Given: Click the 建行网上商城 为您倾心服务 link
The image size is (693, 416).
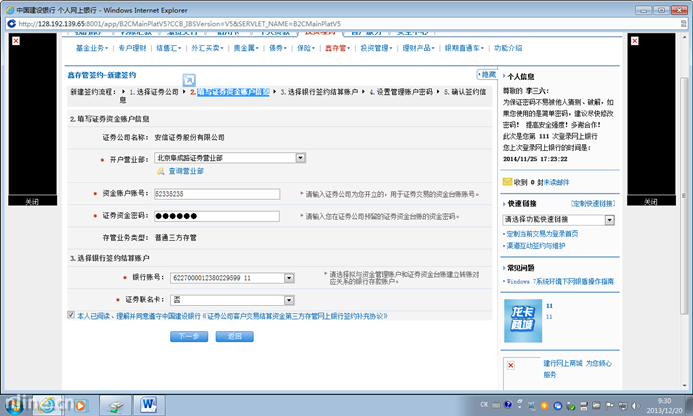Looking at the screenshot, I should [x=578, y=369].
